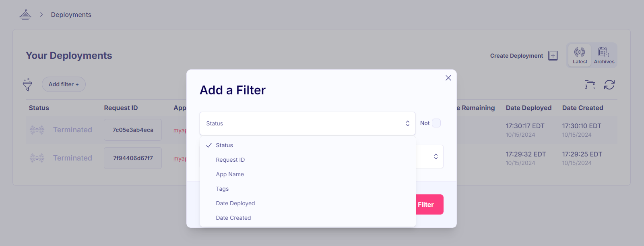Click request ID 7c05e3ab4eca
Image resolution: width=644 pixels, height=246 pixels.
(133, 130)
